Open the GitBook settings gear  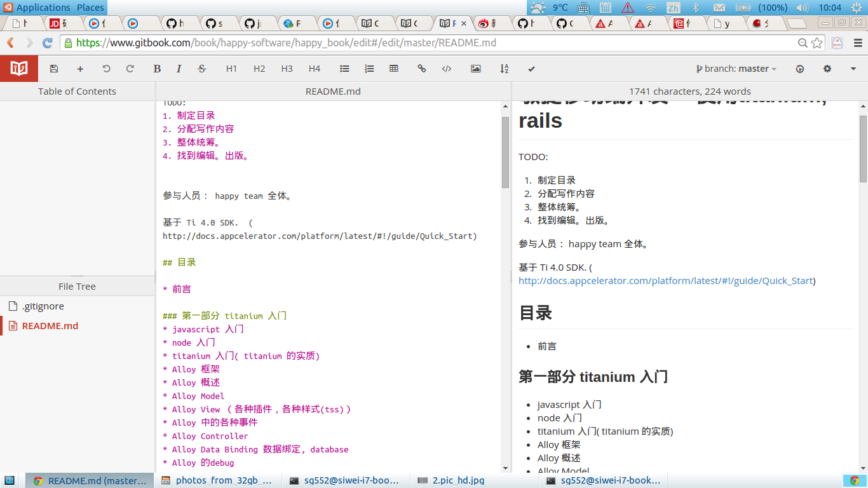click(827, 69)
